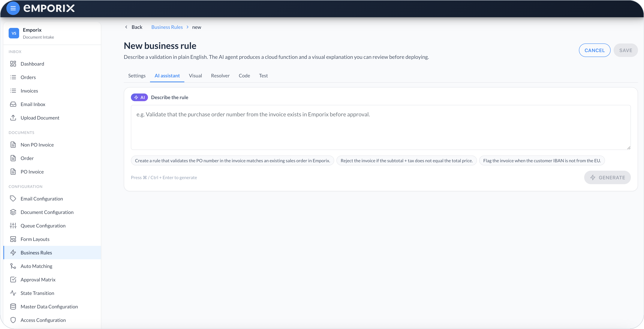644x329 pixels.
Task: Focus the rule description text area
Action: coord(381,127)
